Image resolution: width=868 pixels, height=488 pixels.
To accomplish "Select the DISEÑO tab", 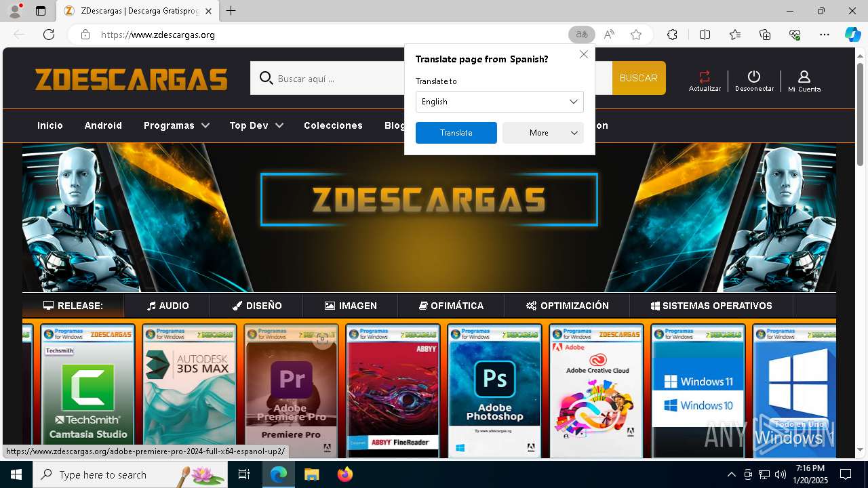I will [x=256, y=306].
